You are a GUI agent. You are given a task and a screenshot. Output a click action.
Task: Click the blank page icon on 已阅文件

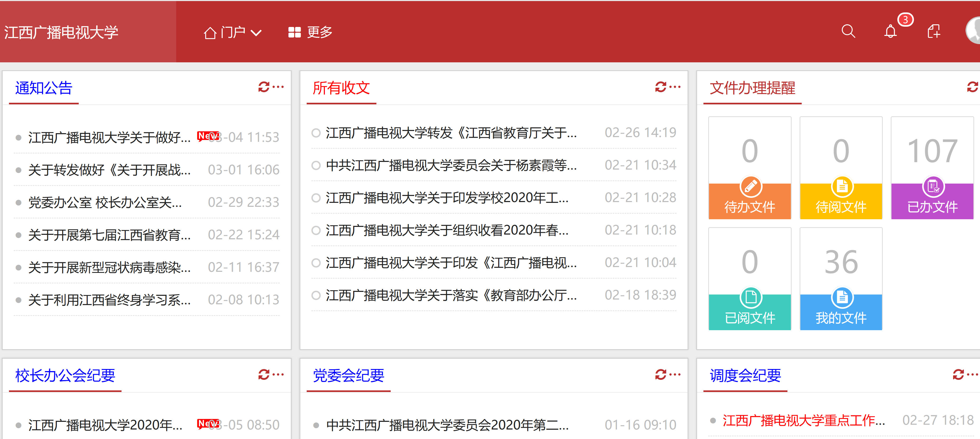751,297
